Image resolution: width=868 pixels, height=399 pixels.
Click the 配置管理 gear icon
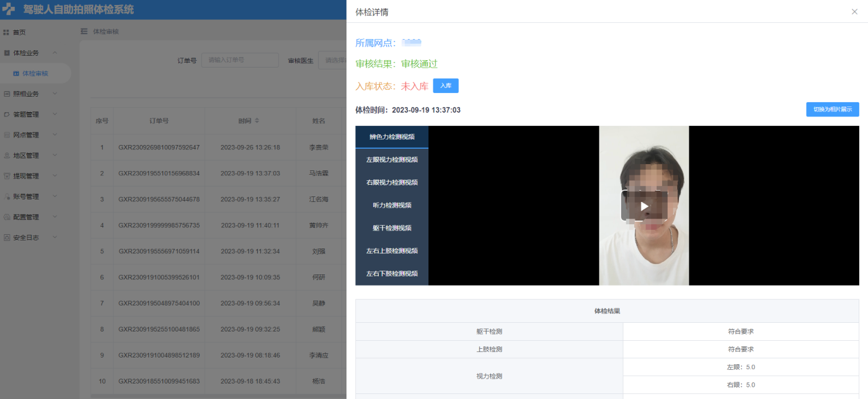[x=7, y=217]
